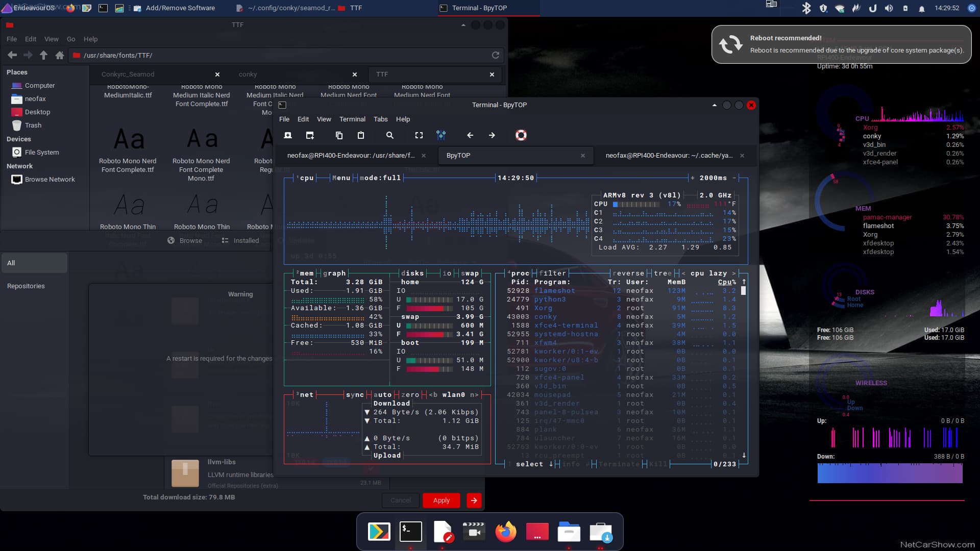This screenshot has height=551, width=980.
Task: Open the Terminal menu in menu bar
Action: tap(352, 119)
